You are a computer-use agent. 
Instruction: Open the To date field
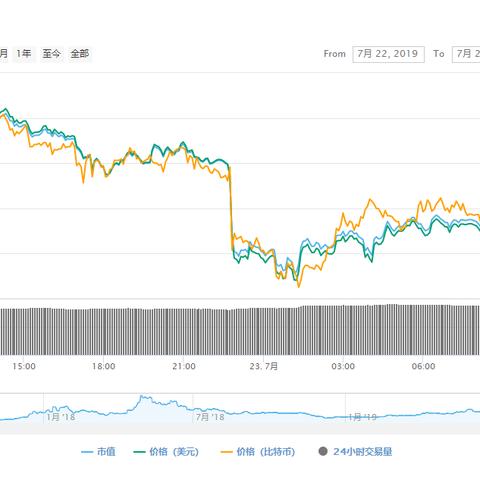click(x=466, y=54)
